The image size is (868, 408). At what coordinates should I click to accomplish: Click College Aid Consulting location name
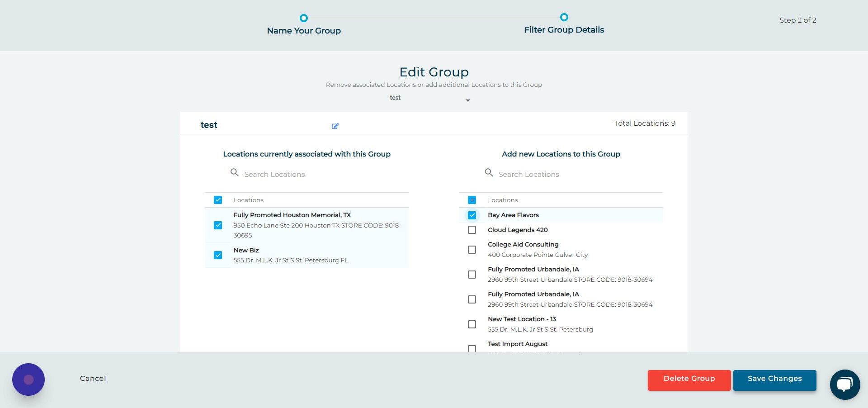523,245
